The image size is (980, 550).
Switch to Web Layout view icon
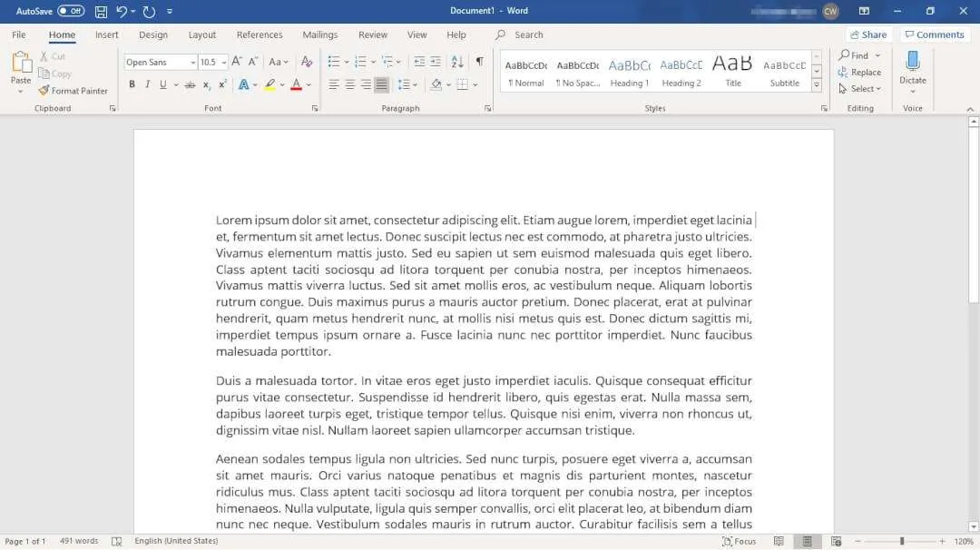coord(837,541)
